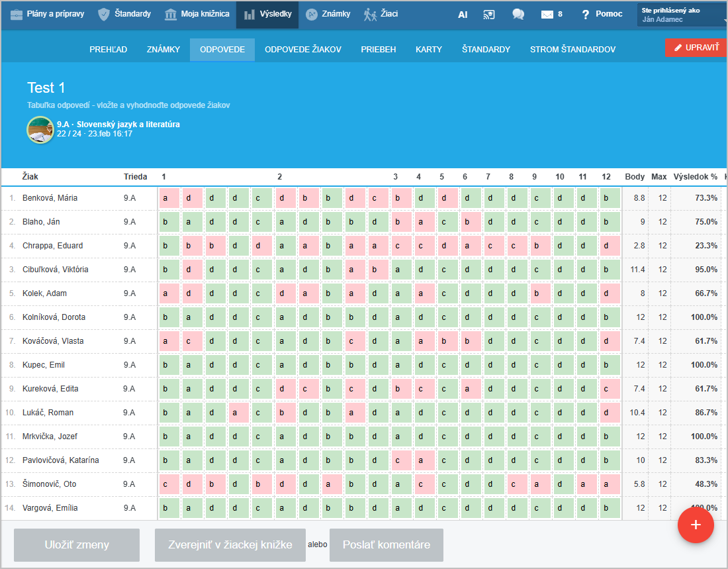Open the screen cast icon
Screen dimensions: 728x569
tap(489, 14)
